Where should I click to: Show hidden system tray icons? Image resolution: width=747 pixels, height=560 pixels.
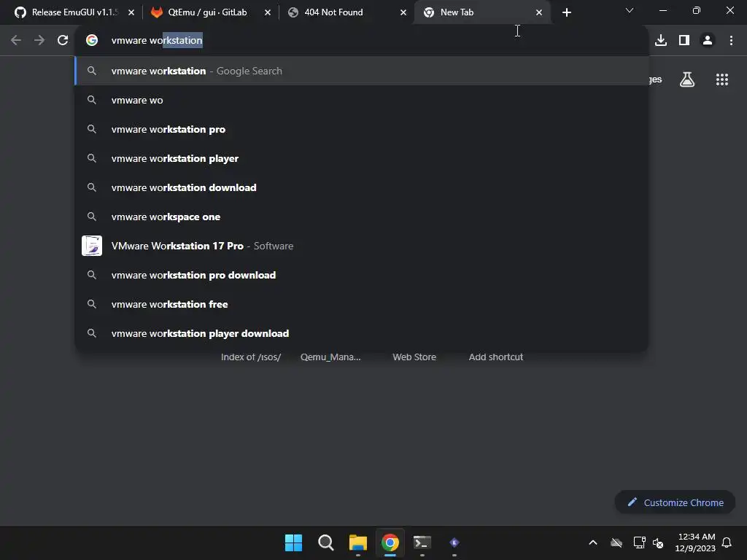pyautogui.click(x=593, y=542)
